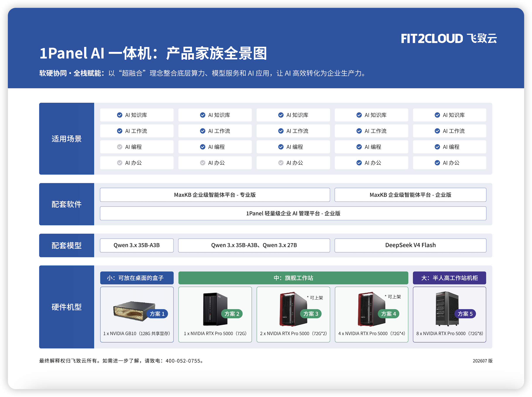This screenshot has width=532, height=397.
Task: Select the MaxKB 企业级智能体平台 - 企业版 box
Action: [x=410, y=195]
